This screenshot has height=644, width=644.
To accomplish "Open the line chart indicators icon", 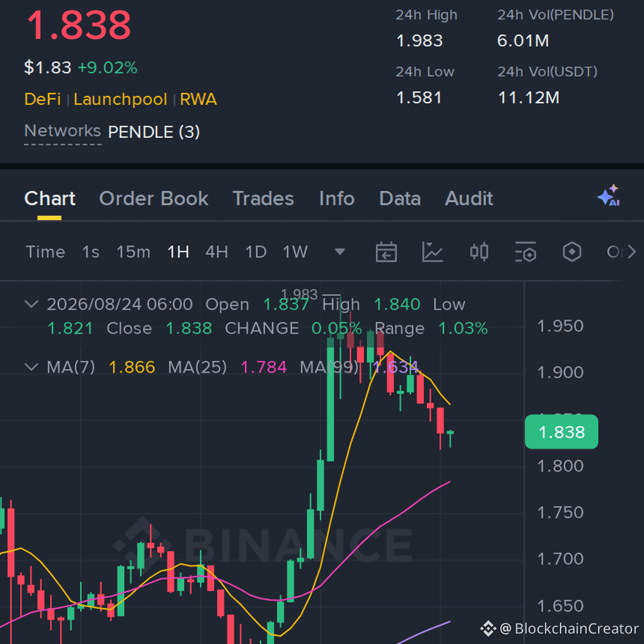I will point(432,252).
